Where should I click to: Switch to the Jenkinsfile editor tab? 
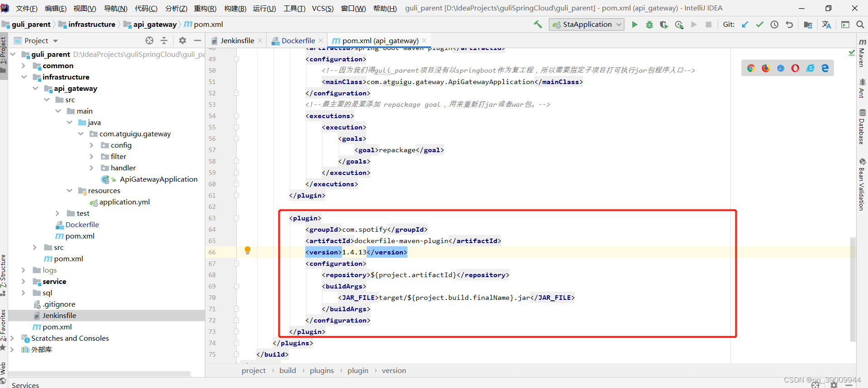[x=237, y=40]
